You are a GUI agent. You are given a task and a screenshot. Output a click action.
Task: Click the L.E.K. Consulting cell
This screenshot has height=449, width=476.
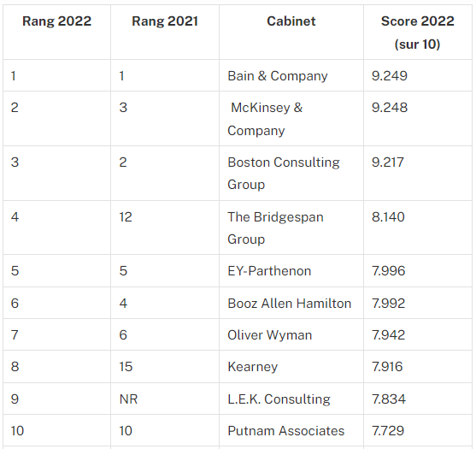(x=291, y=399)
